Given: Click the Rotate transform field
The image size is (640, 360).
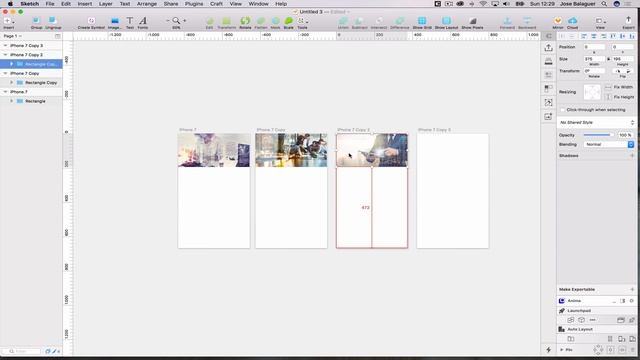Looking at the screenshot, I should (594, 71).
